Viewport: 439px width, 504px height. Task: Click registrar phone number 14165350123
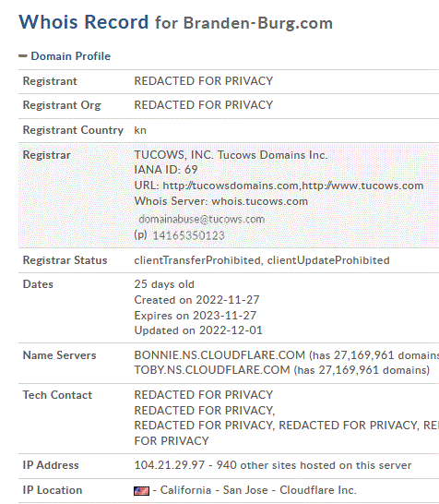[x=188, y=235]
